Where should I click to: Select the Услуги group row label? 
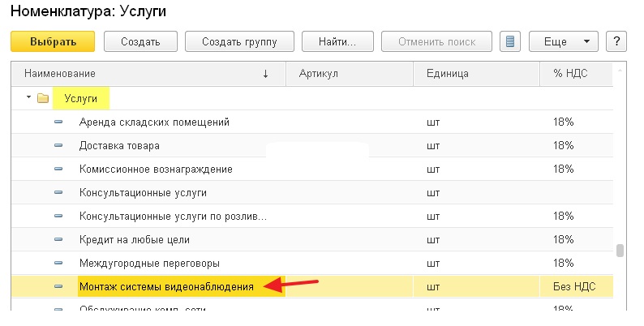pyautogui.click(x=81, y=99)
